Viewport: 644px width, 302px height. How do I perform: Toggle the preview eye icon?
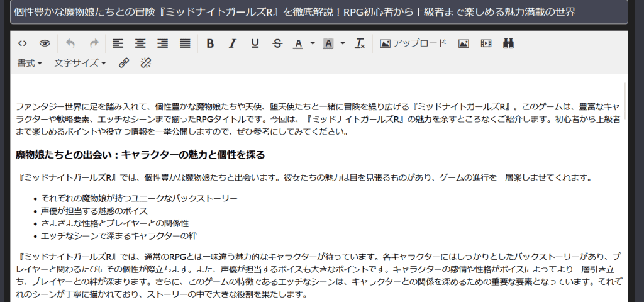(45, 43)
